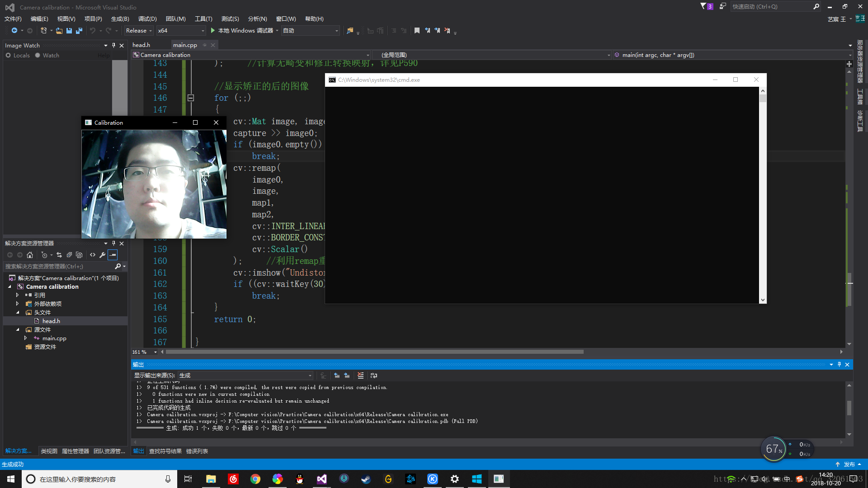Click the Collapse All icon in Solution Explorer
This screenshot has width=868, height=488.
(69, 255)
